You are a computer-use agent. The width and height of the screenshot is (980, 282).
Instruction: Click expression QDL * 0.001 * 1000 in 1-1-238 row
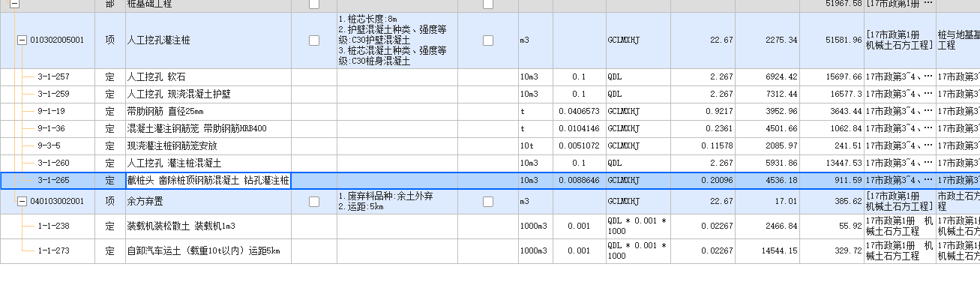(638, 226)
